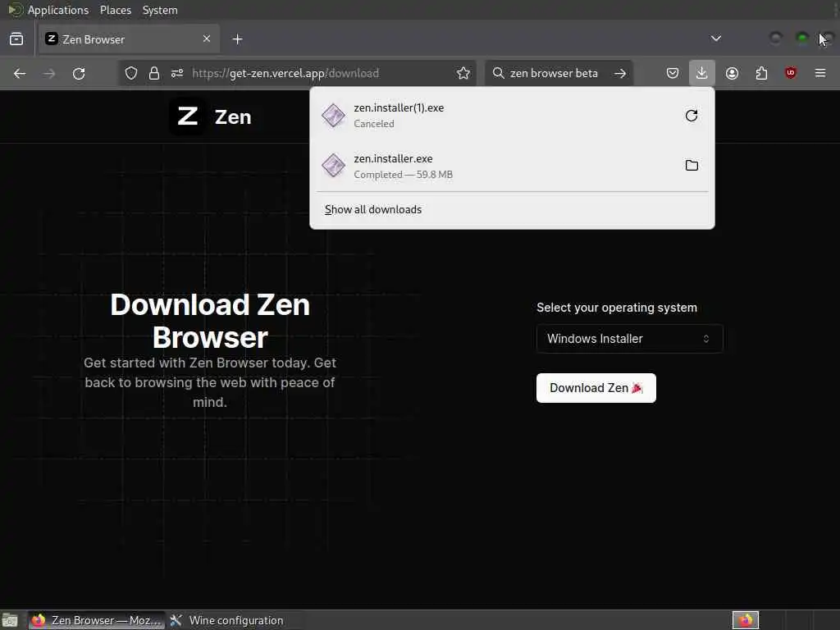
Task: Click the Zen logo in page header
Action: tap(187, 116)
